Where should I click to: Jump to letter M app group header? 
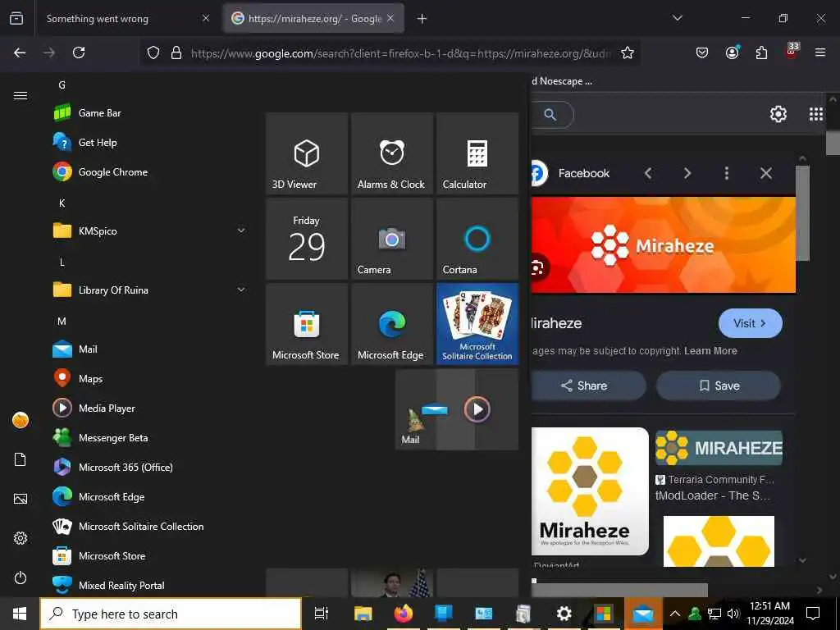coord(62,322)
